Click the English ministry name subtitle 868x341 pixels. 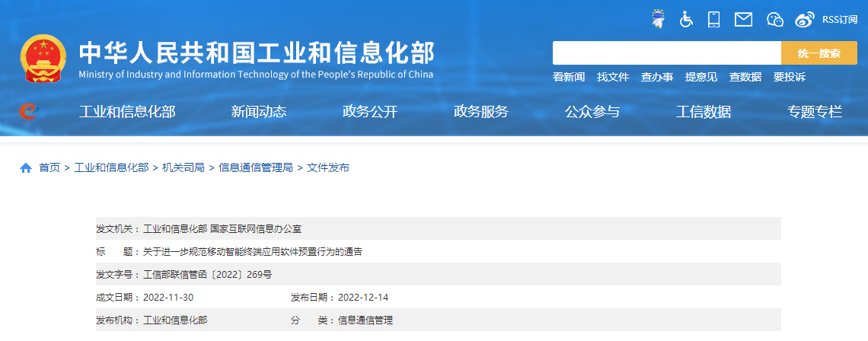[256, 75]
